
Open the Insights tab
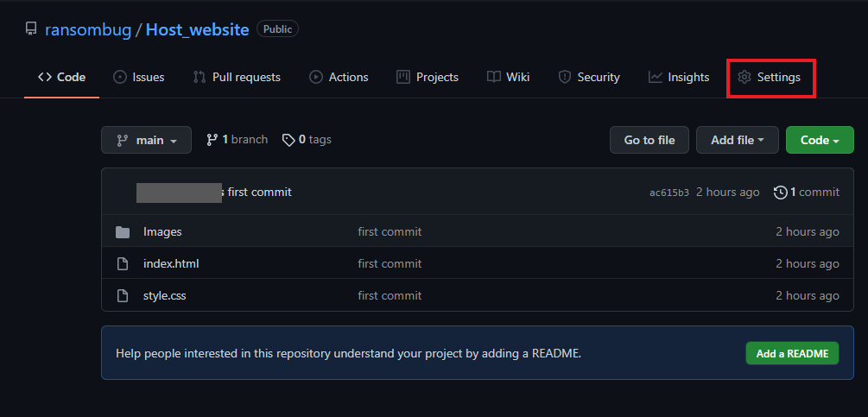[x=679, y=77]
